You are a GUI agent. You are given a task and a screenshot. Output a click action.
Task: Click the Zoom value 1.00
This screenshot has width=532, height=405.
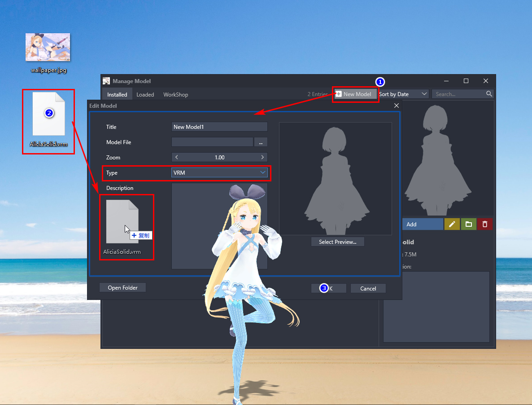coord(219,157)
